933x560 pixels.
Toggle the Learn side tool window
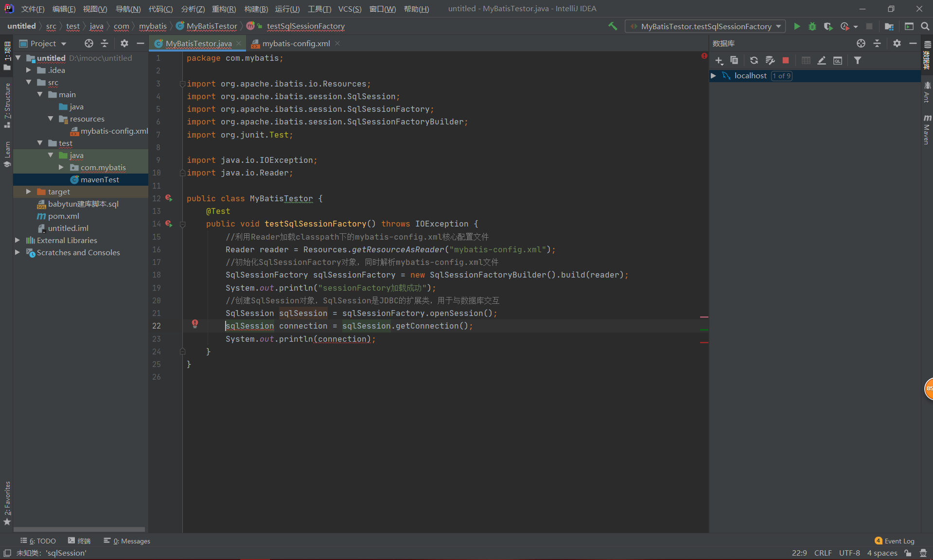[x=7, y=154]
